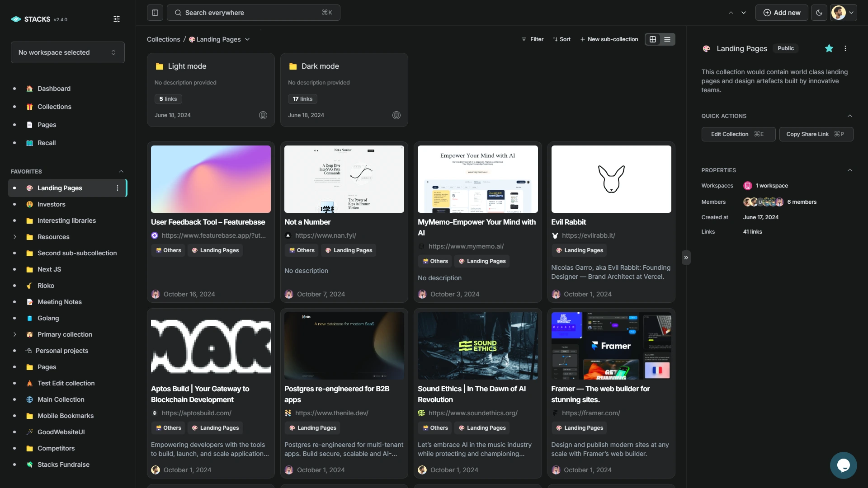Open the workspace selector dropdown

coord(68,52)
